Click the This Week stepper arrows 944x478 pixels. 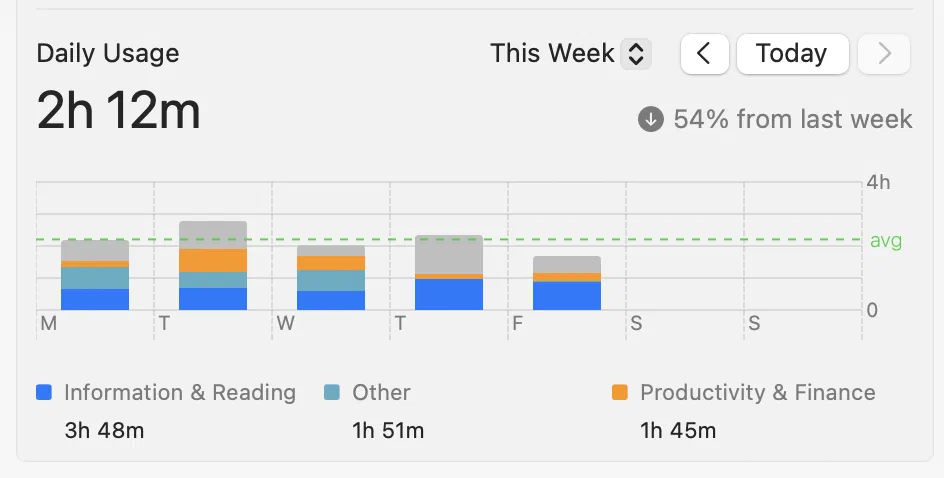click(636, 54)
